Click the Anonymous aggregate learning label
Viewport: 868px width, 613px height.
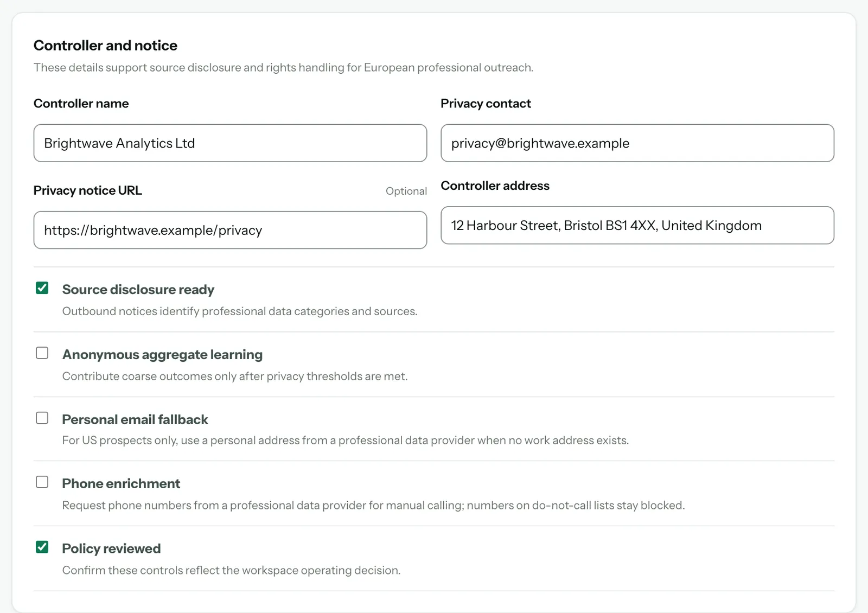[162, 355]
